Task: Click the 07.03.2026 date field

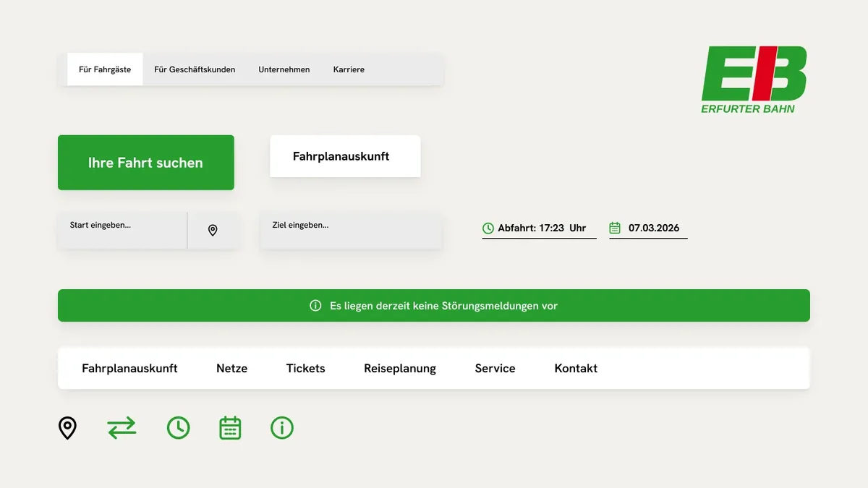Action: pos(648,228)
